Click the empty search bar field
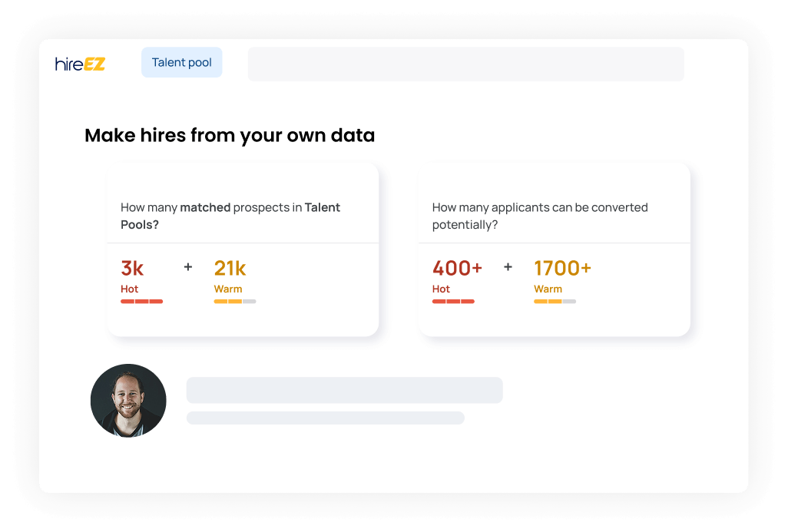Screen dimensions: 788x532 [465, 64]
